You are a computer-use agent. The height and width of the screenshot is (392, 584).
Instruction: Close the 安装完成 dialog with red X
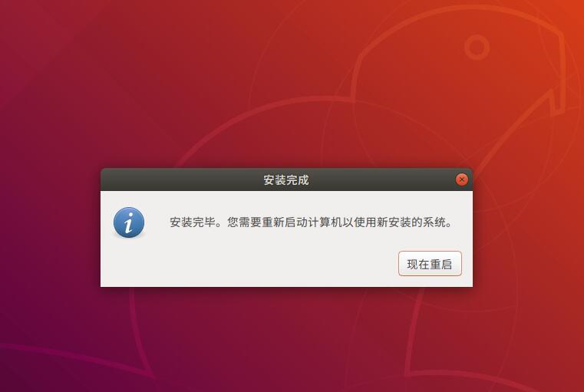pos(462,180)
